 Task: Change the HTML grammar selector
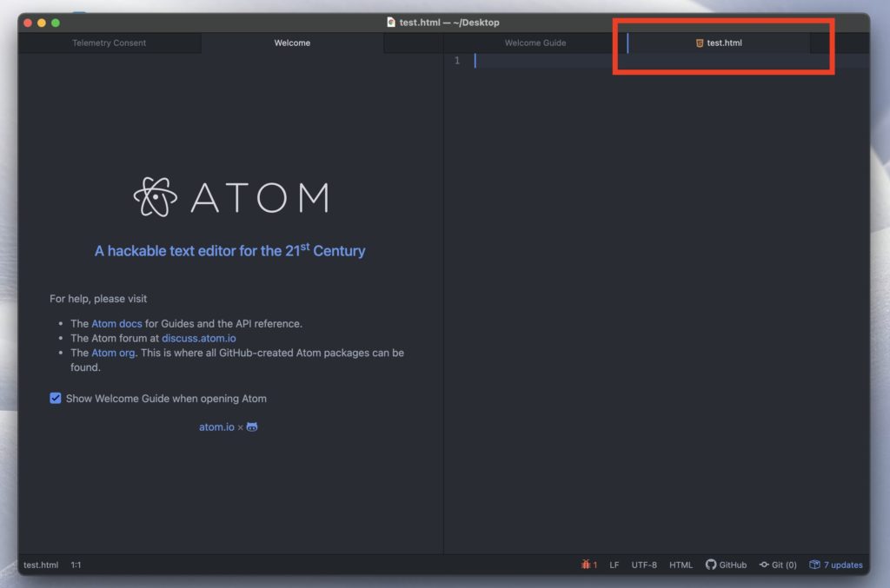click(681, 565)
